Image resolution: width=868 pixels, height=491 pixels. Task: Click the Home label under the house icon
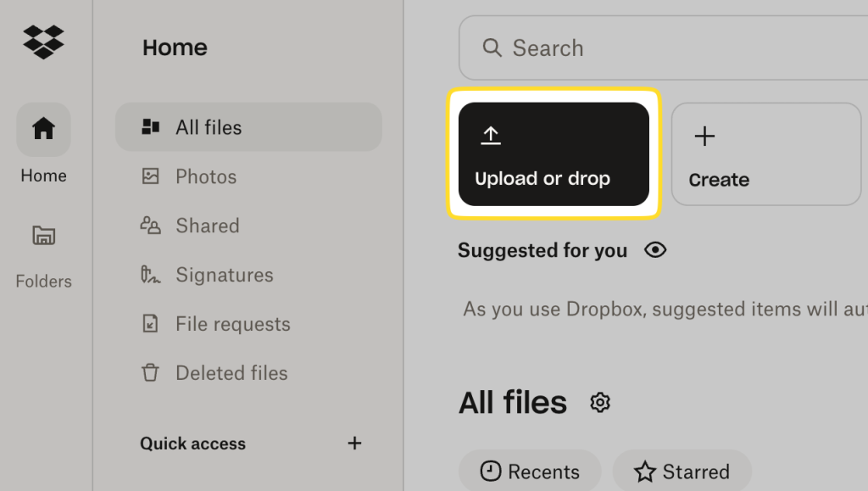[x=42, y=176]
